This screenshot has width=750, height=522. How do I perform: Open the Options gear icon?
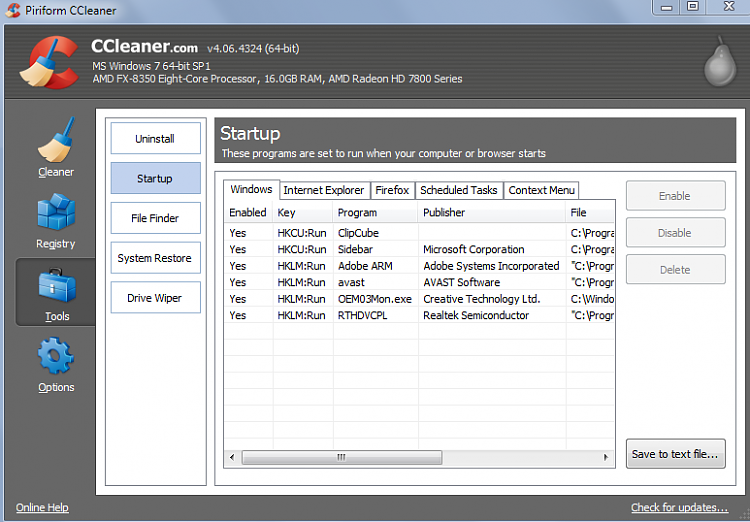click(56, 355)
